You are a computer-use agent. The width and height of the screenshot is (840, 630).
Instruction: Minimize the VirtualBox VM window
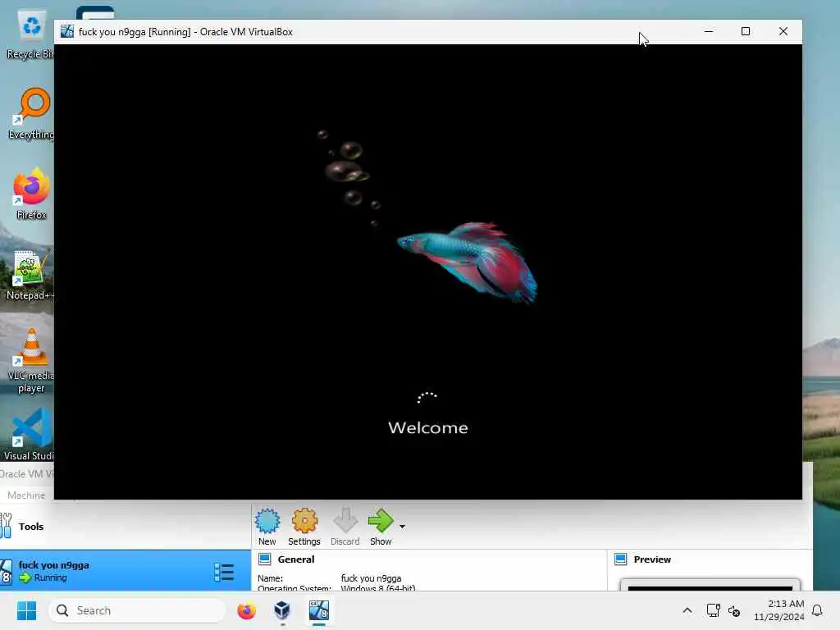(x=708, y=32)
